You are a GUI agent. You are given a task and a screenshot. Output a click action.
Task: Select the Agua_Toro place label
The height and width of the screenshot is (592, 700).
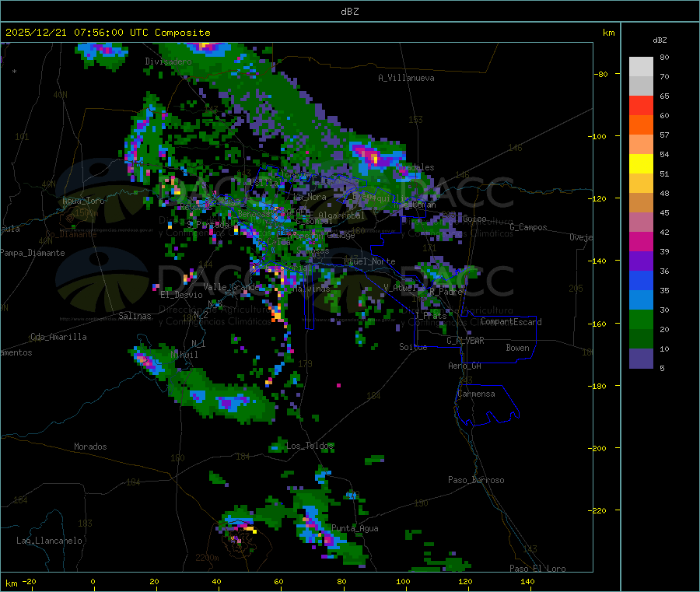pyautogui.click(x=83, y=201)
